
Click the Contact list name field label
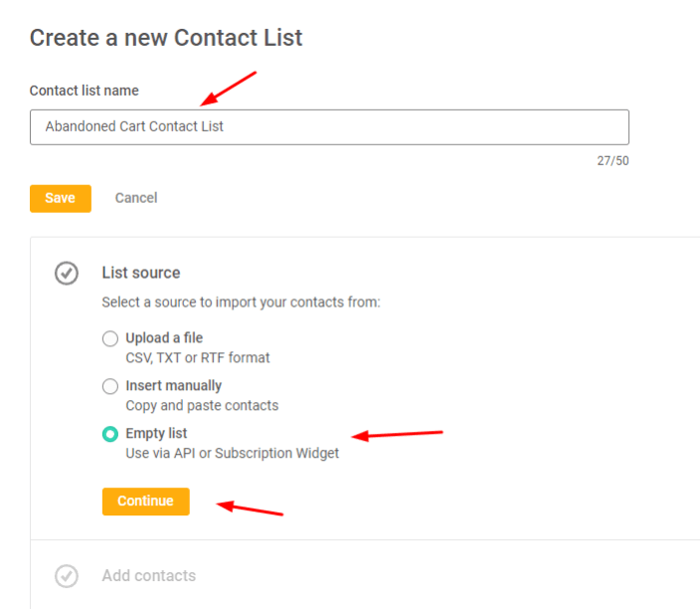point(85,91)
